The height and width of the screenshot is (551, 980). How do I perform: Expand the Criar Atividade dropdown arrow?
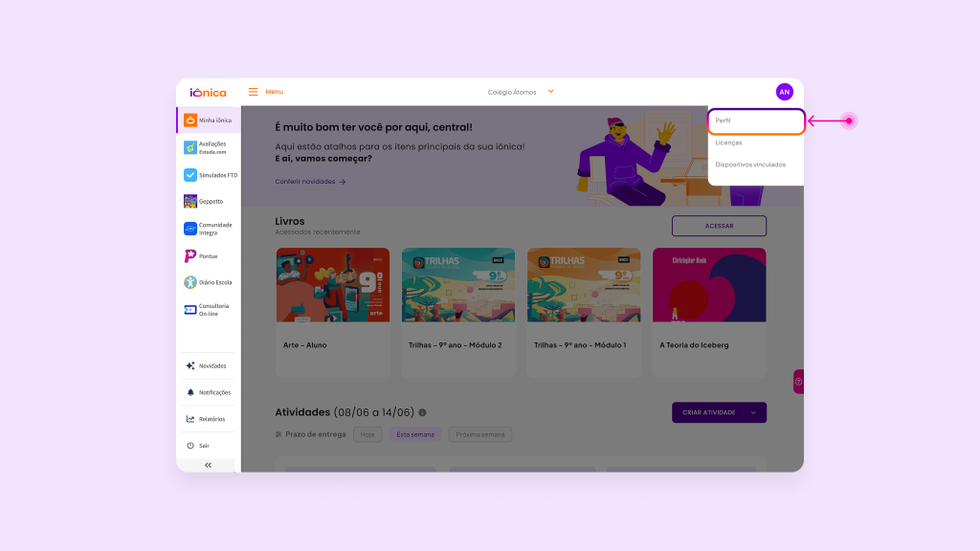(x=753, y=412)
